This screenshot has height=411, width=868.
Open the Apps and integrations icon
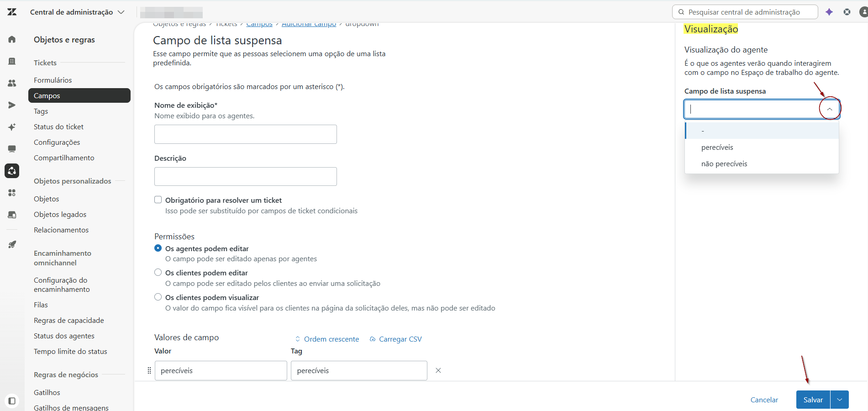click(12, 193)
